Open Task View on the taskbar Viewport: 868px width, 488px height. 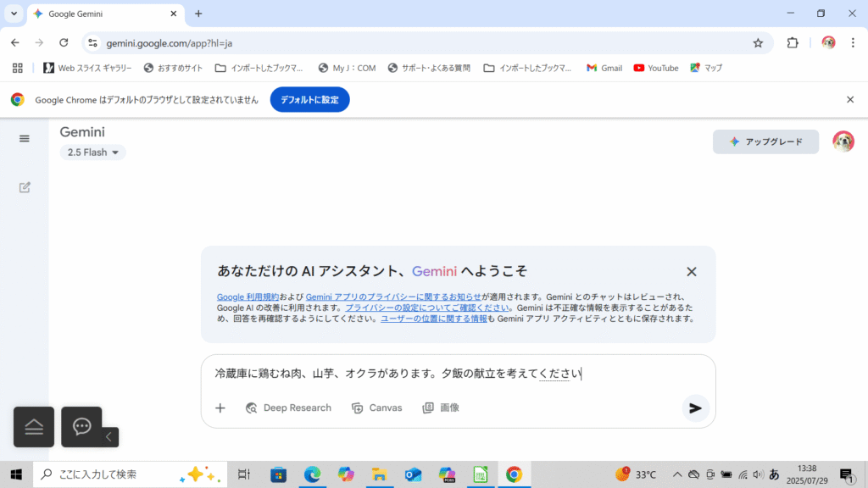(243, 474)
